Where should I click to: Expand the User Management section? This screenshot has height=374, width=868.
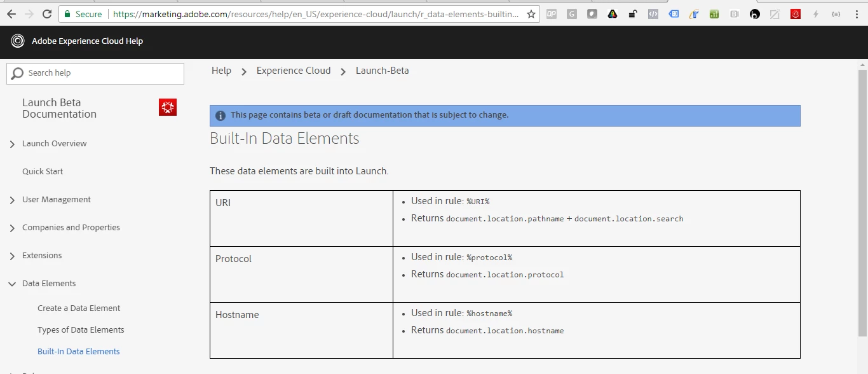pos(12,200)
